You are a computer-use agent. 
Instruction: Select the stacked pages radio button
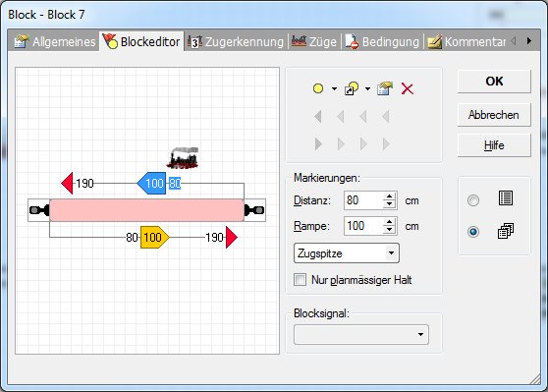tap(473, 232)
